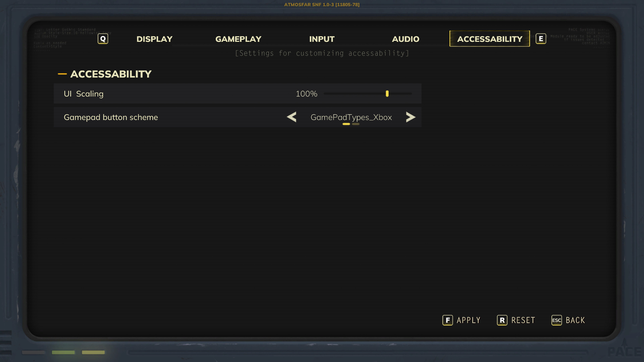Image resolution: width=644 pixels, height=362 pixels.
Task: Collapse the Accessability section dash icon
Action: [62, 74]
